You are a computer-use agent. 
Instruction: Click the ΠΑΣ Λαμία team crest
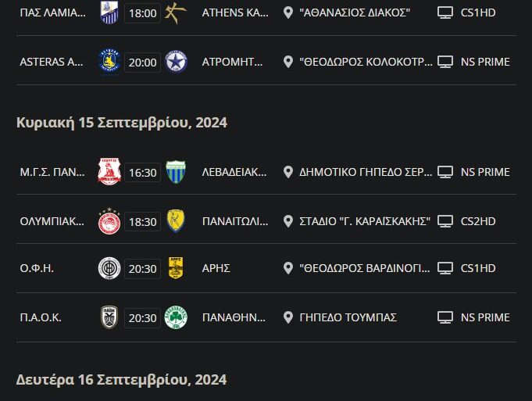pyautogui.click(x=109, y=13)
